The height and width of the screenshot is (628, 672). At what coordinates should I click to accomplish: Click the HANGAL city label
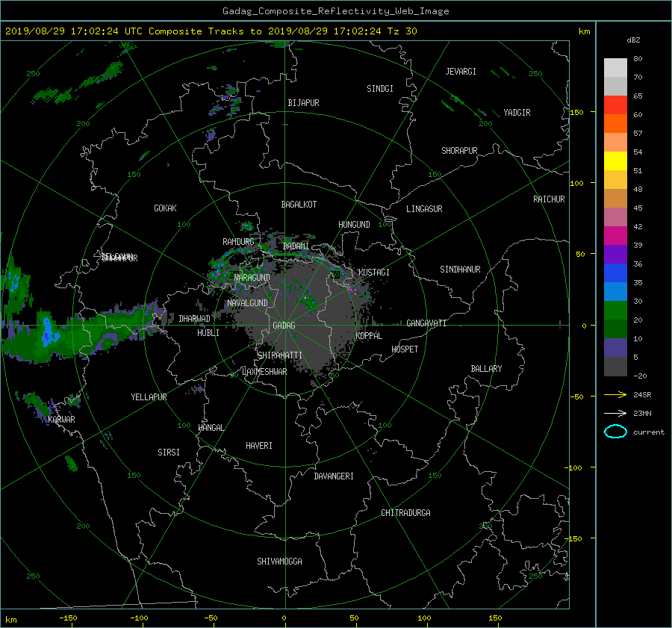coord(211,428)
